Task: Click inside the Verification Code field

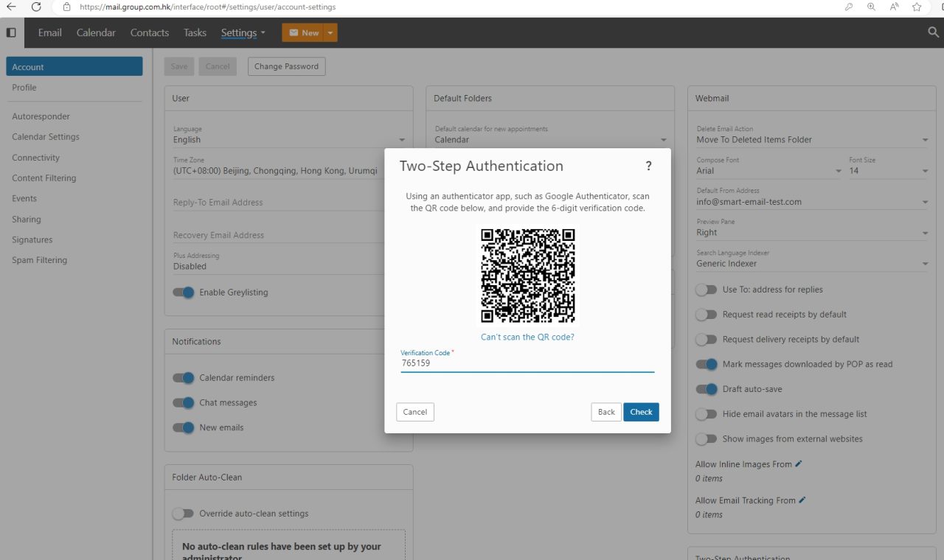Action: pyautogui.click(x=527, y=363)
